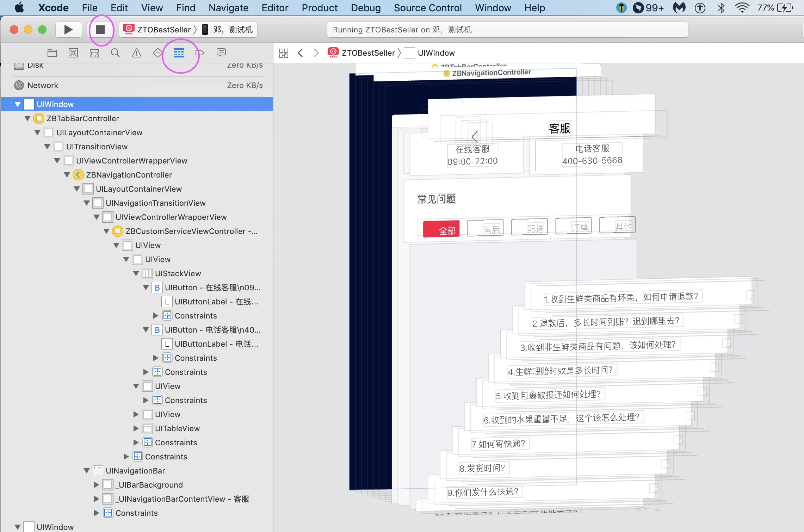Select the ZBNavigationController tree row
Screen dimensions: 804x532
(129, 175)
